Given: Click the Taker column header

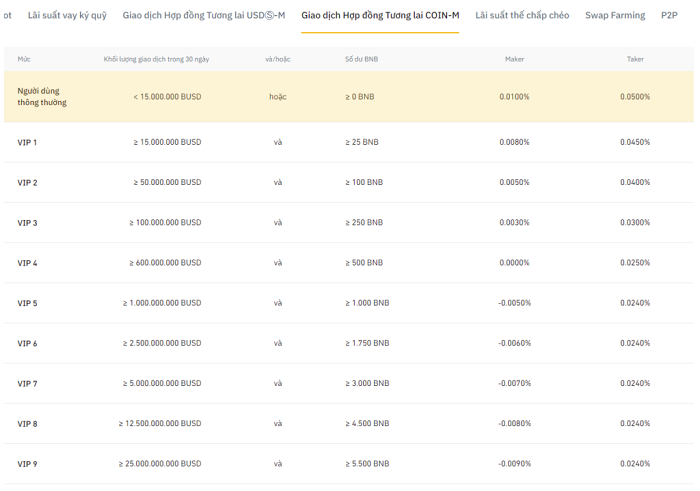Looking at the screenshot, I should (635, 59).
